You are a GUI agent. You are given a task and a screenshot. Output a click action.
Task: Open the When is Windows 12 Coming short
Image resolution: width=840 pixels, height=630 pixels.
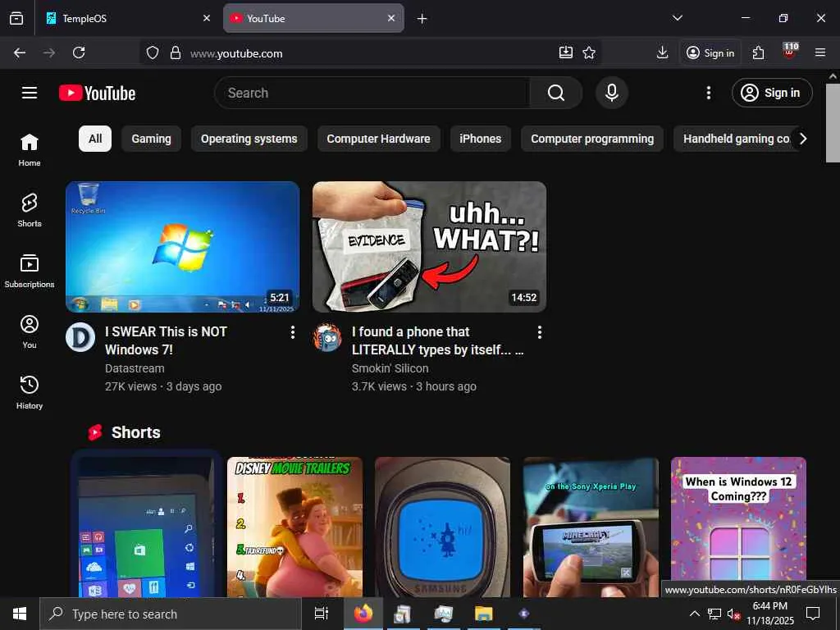738,527
